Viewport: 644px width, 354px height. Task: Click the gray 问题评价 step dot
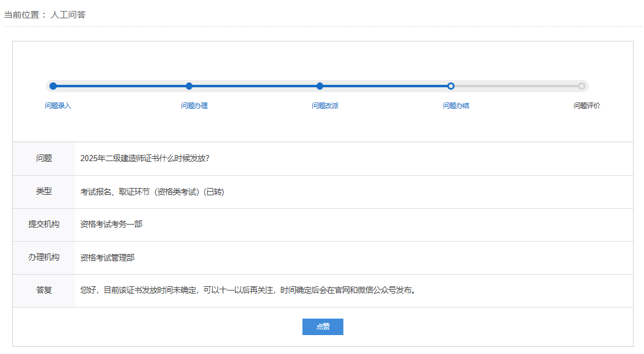click(x=582, y=86)
